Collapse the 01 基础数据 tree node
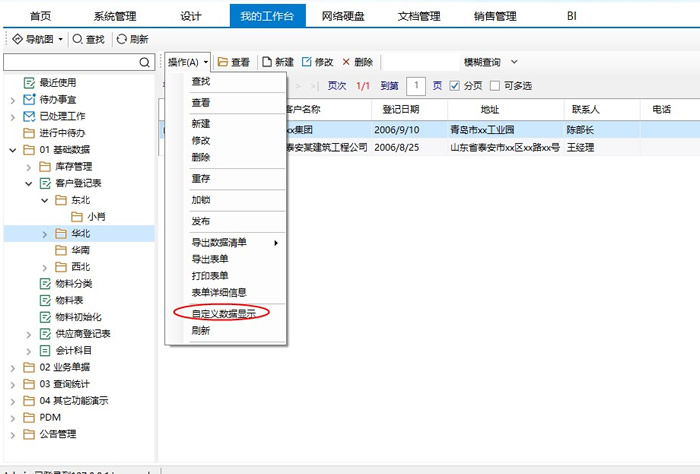Image resolution: width=700 pixels, height=474 pixels. 12,150
